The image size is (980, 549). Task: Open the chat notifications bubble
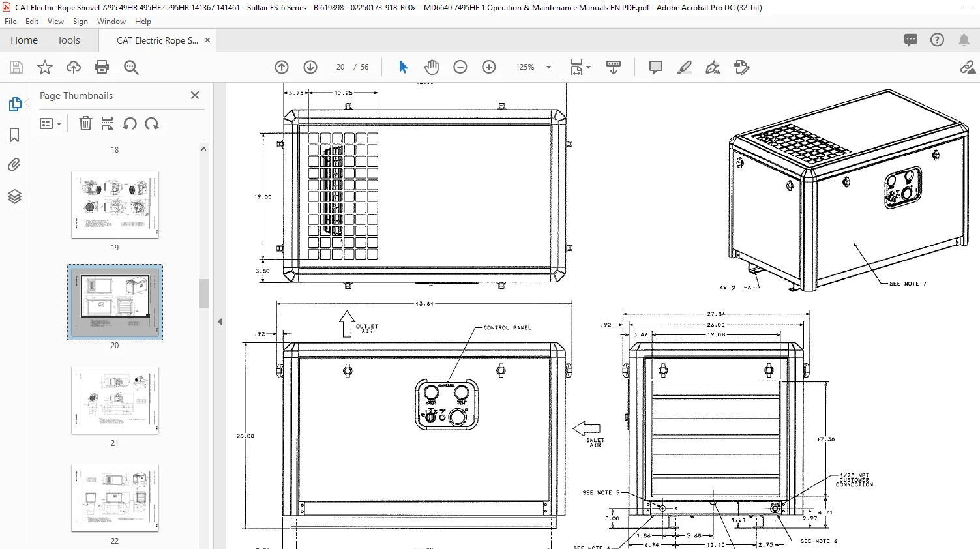coord(911,40)
